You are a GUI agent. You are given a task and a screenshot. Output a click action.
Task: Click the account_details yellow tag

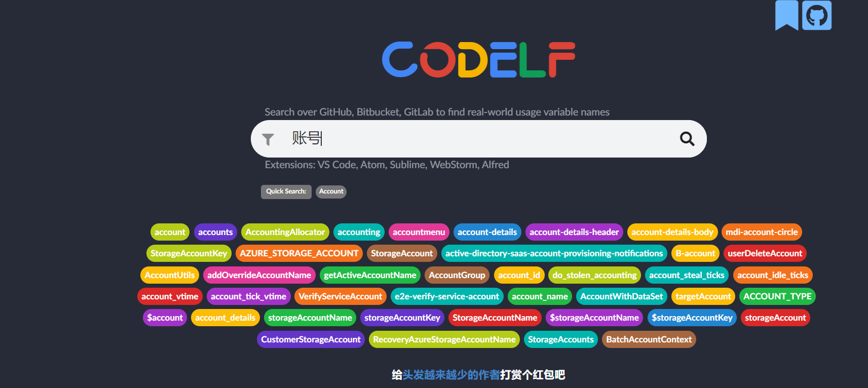pos(225,318)
